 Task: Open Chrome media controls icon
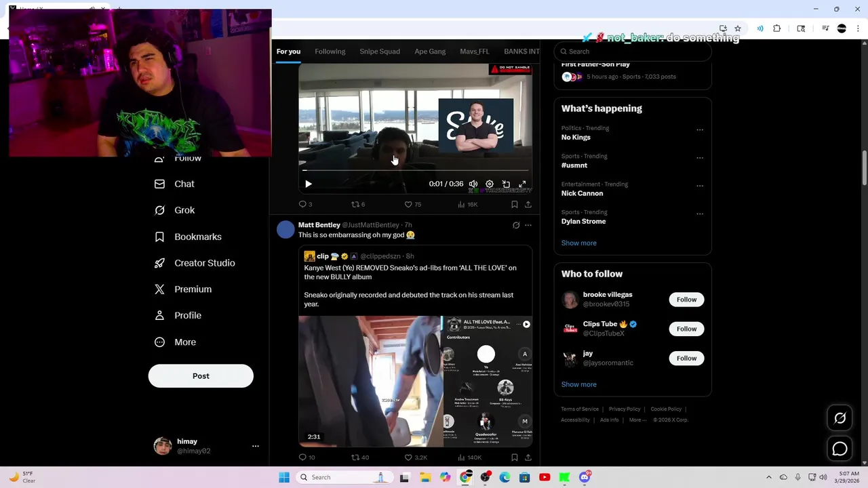[825, 28]
